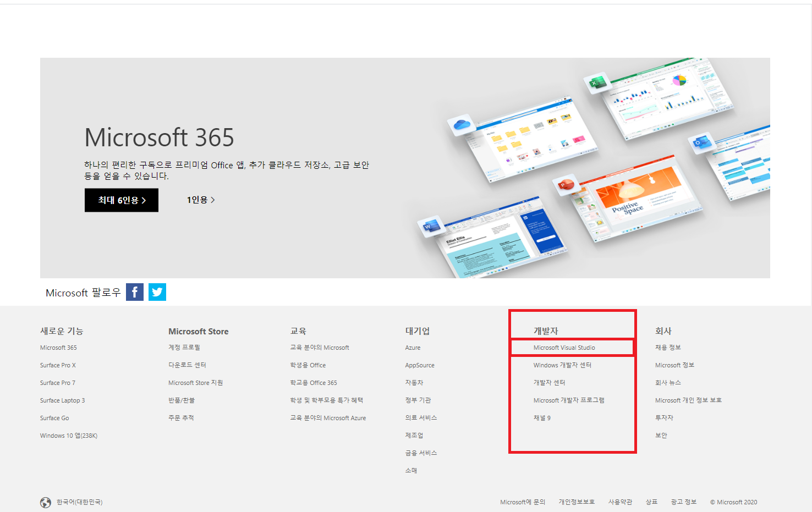Click the Microsoft 365 banner heading
The width and height of the screenshot is (812, 512).
pos(160,137)
